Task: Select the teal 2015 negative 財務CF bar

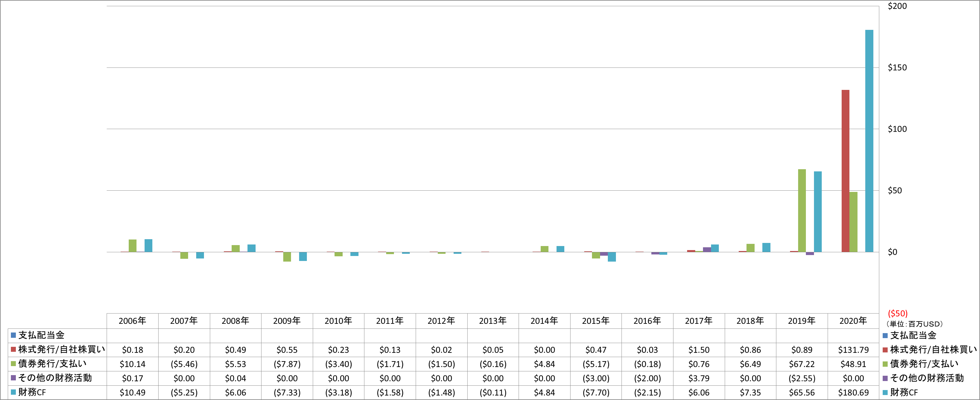Action: coord(612,257)
